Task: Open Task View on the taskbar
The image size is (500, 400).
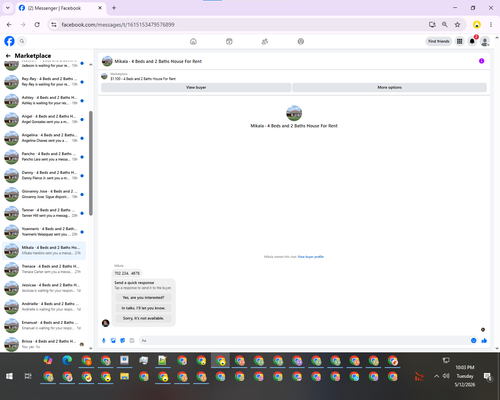Action: click(x=28, y=376)
